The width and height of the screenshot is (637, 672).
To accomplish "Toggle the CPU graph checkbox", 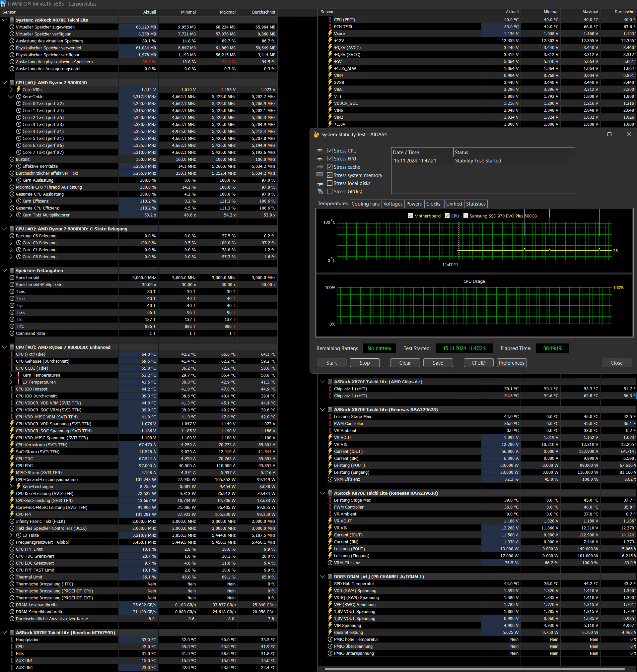I will (447, 216).
